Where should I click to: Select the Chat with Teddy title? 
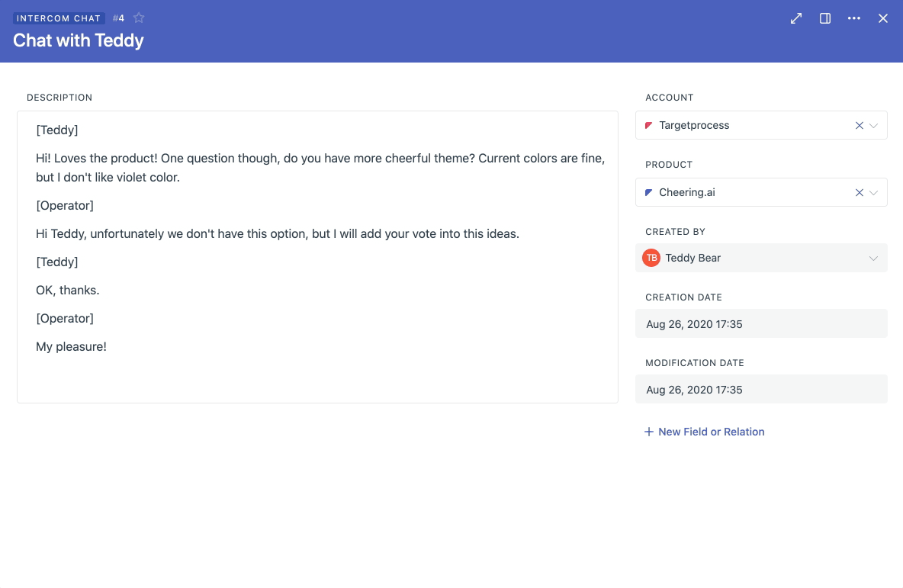point(78,40)
